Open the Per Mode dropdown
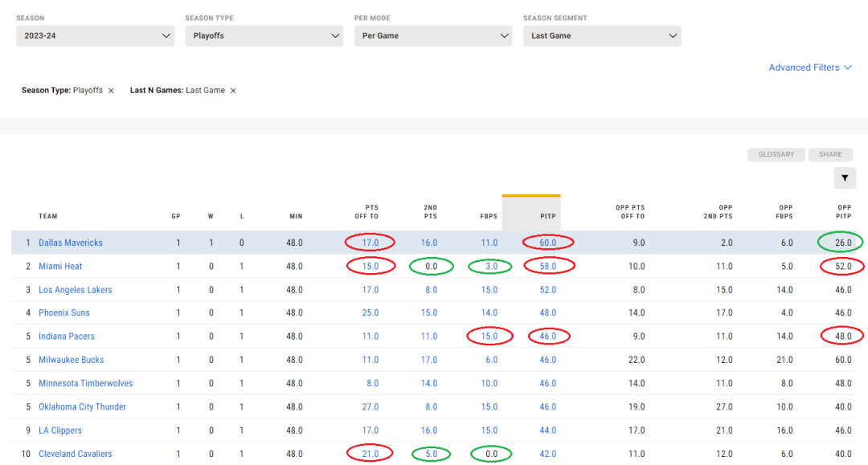Image resolution: width=868 pixels, height=465 pixels. point(432,35)
